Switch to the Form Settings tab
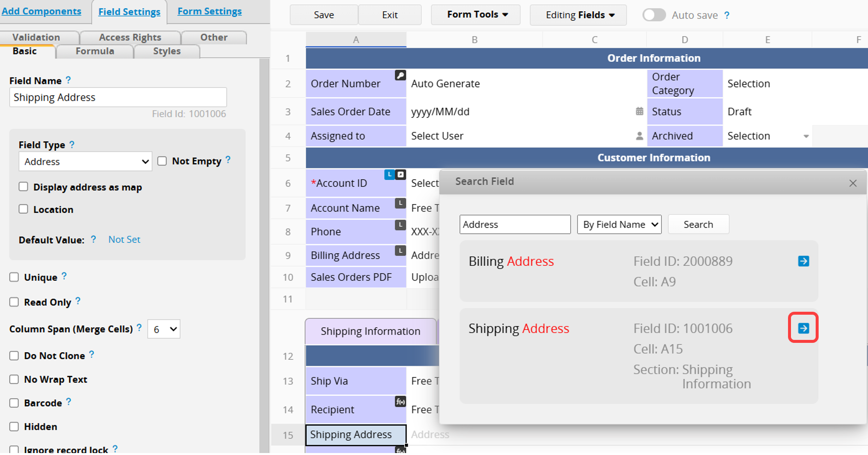This screenshot has height=455, width=868. [209, 11]
